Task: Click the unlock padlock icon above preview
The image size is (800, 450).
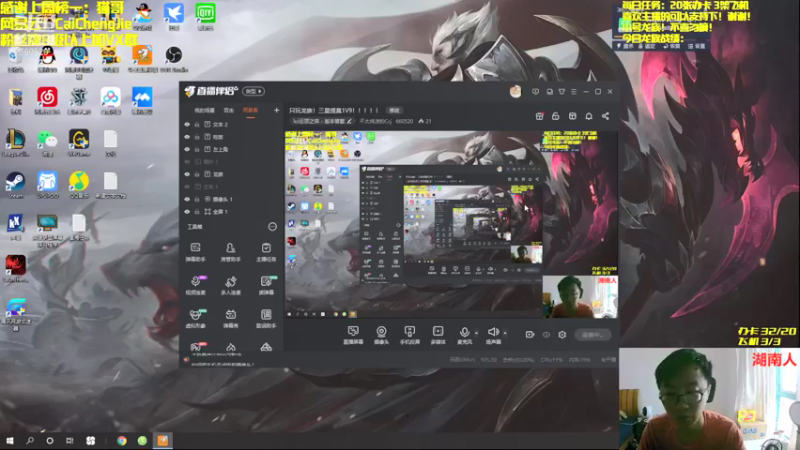Action: [556, 116]
